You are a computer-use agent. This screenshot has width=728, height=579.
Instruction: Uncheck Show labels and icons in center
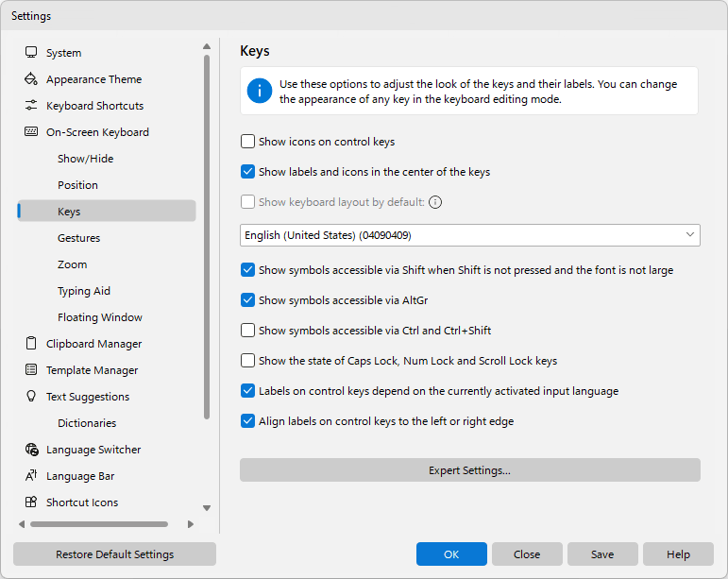[248, 171]
